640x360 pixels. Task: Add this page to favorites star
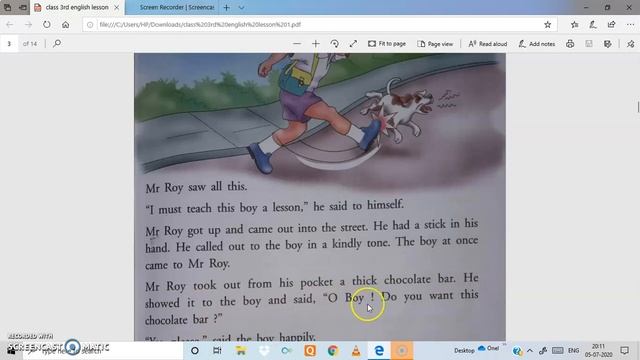[547, 24]
